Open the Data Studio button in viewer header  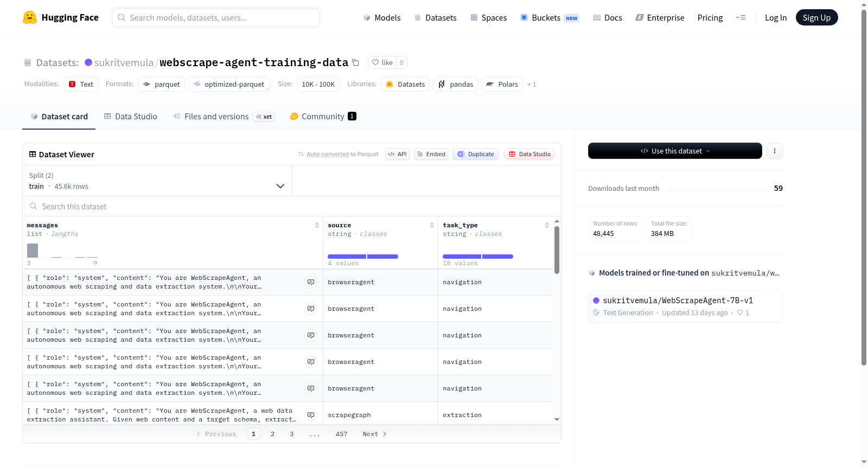(529, 154)
